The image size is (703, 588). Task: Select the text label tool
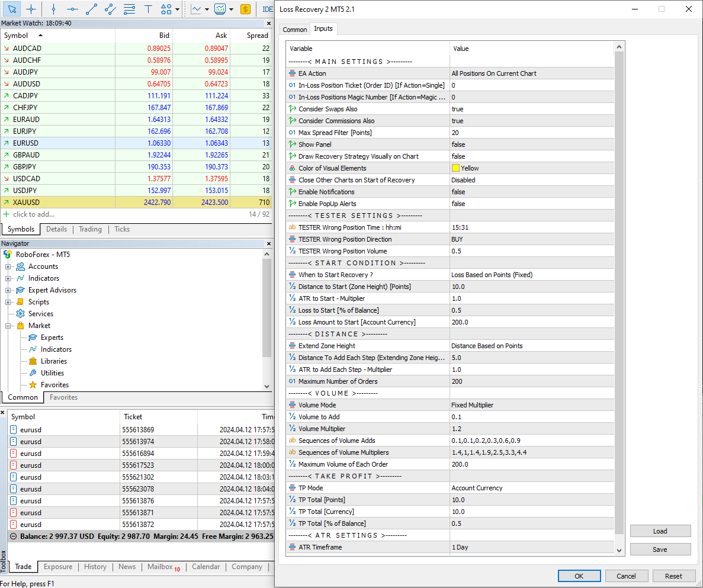[x=148, y=9]
